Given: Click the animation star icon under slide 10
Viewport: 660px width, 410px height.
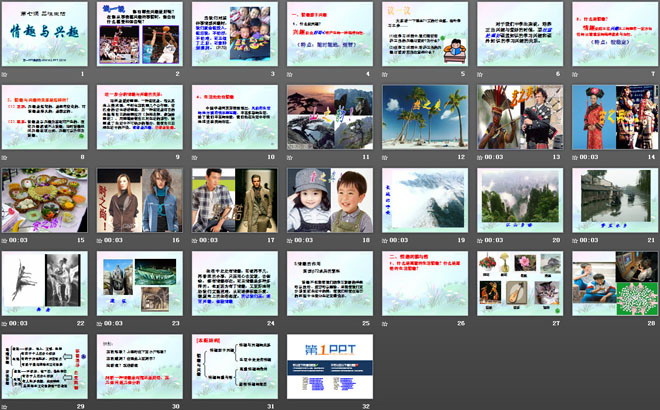Looking at the screenshot, I should click(x=195, y=157).
